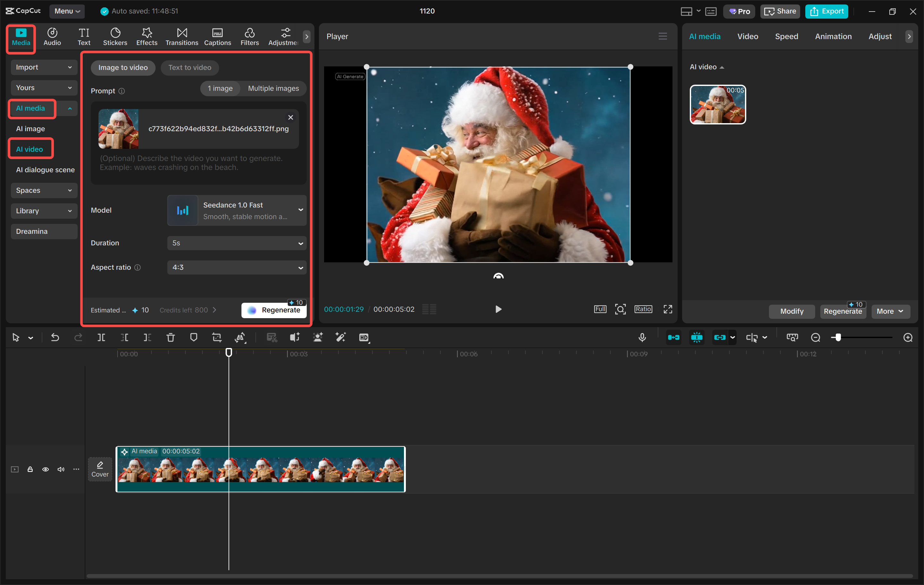Expand the Yours dropdown

(44, 88)
